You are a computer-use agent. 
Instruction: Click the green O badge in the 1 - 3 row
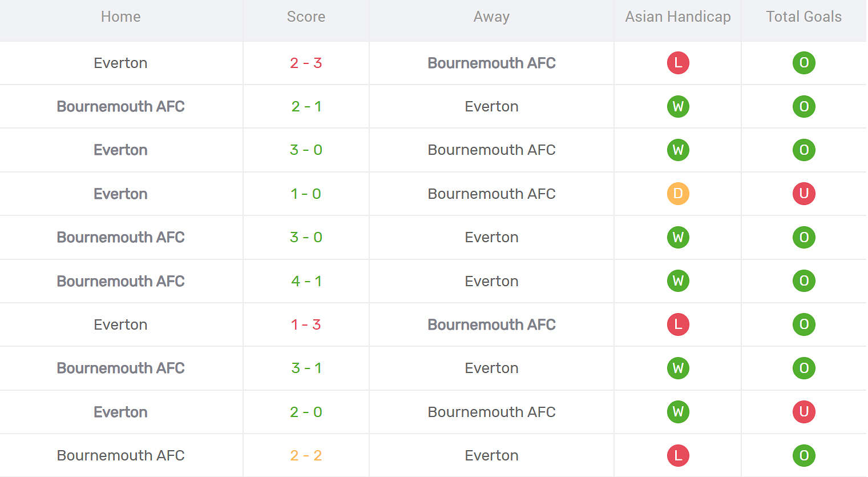click(x=804, y=324)
